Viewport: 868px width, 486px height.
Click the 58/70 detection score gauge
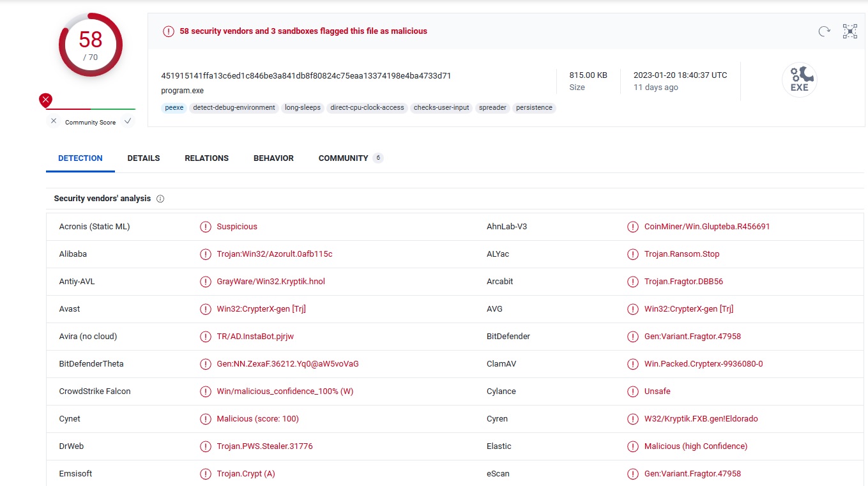[x=90, y=45]
